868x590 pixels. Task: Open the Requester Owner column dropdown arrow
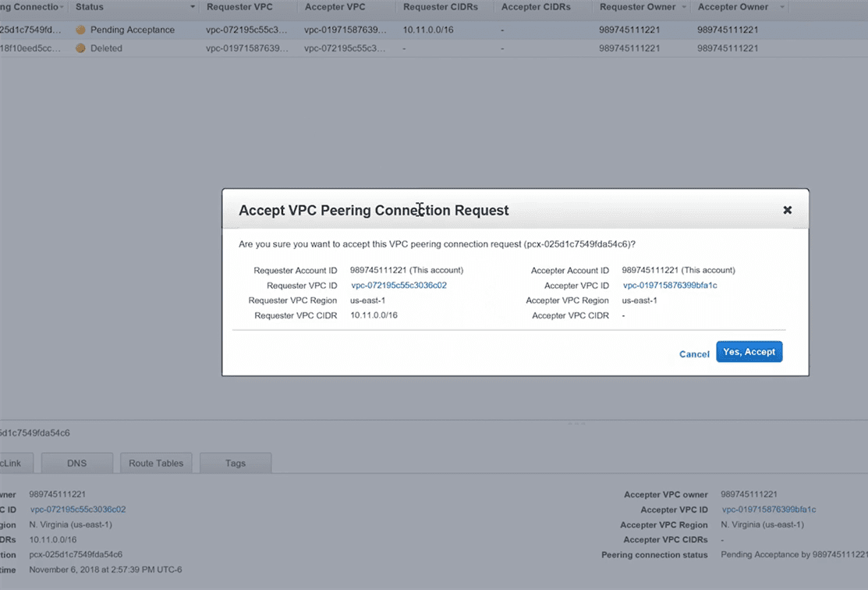point(684,8)
